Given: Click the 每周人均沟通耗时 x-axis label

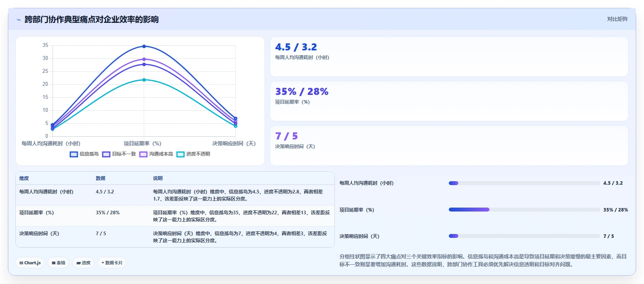Looking at the screenshot, I should click(51, 144).
